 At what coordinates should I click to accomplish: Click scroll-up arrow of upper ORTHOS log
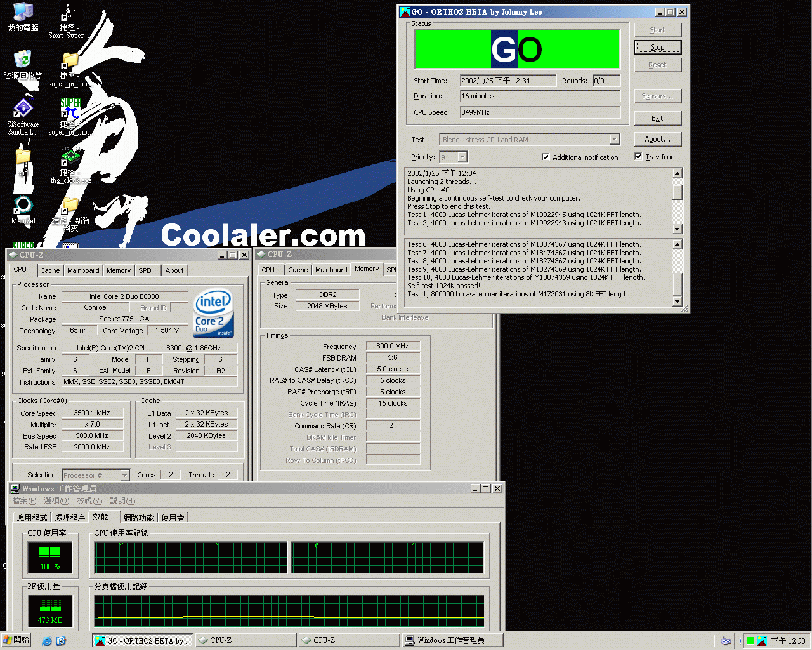[678, 173]
